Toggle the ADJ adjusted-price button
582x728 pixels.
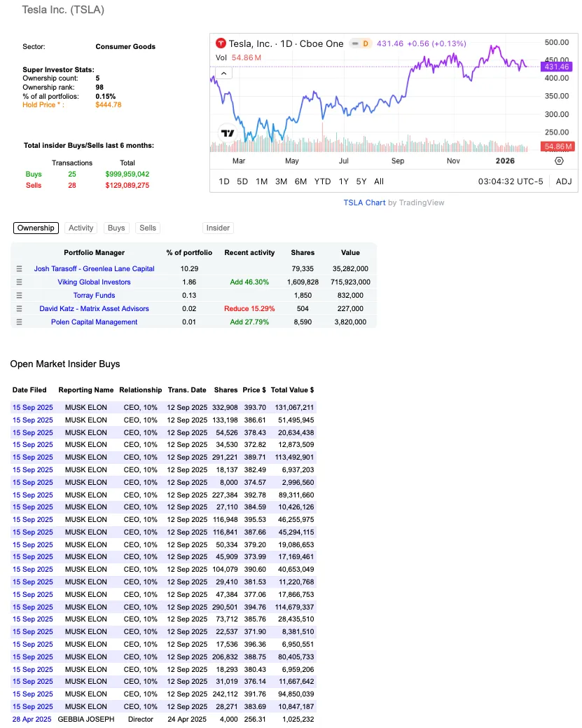[x=564, y=181]
